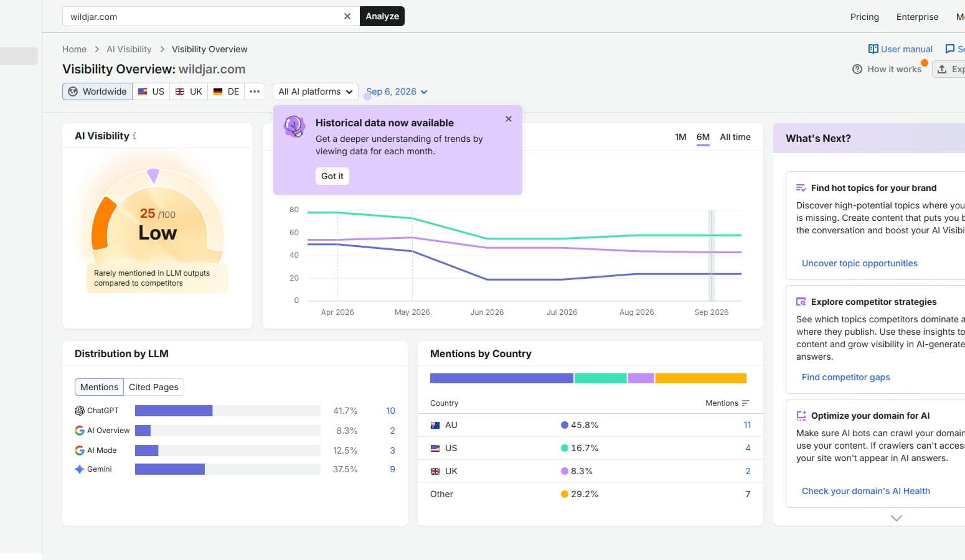Click the hot topics list icon
The height and width of the screenshot is (560, 965).
click(801, 188)
